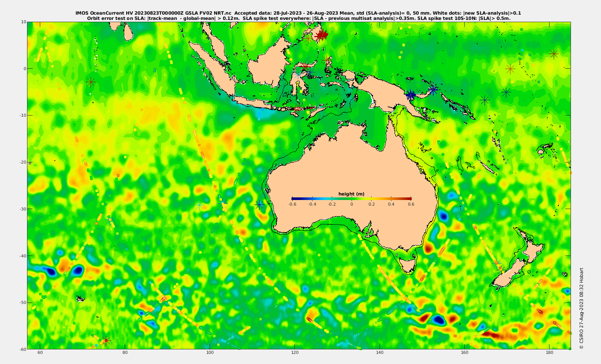Click the blue asterisk cluster on eastern New Guinea

(x=411, y=95)
